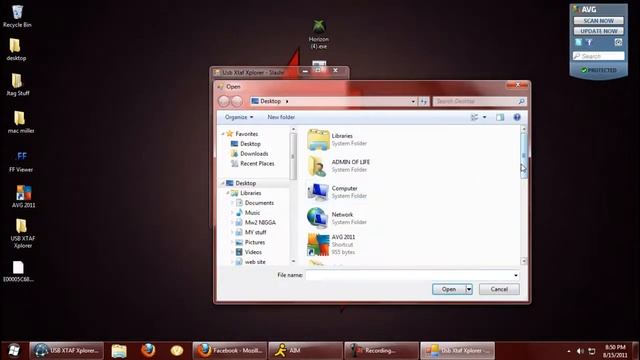Screen dimensions: 640x360
Task: Open the views options dropdown arrow
Action: tap(484, 117)
